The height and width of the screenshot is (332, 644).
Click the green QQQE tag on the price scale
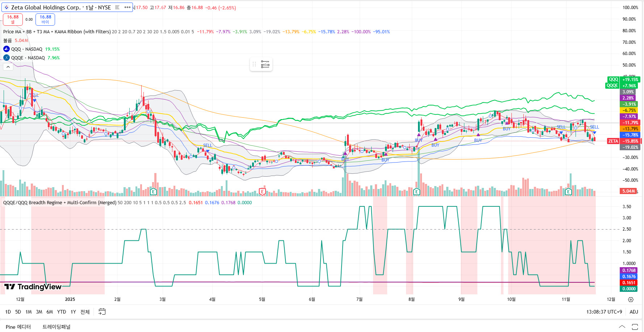(x=612, y=85)
